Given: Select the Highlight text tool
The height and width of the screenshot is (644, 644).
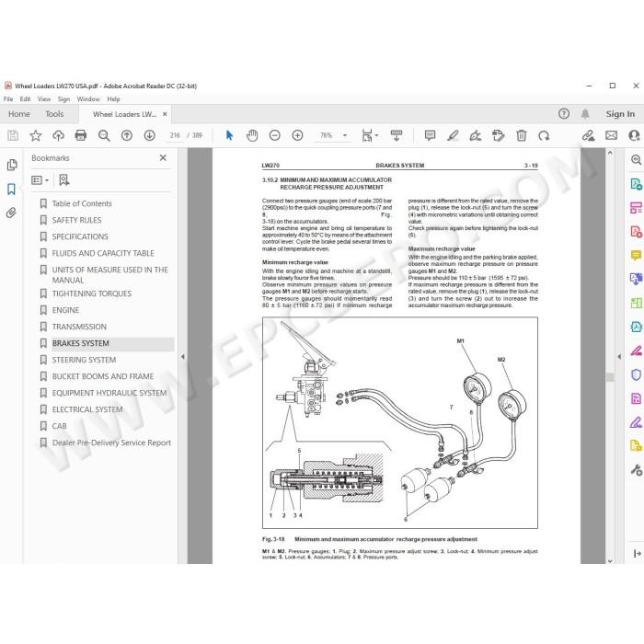Looking at the screenshot, I should tap(453, 135).
